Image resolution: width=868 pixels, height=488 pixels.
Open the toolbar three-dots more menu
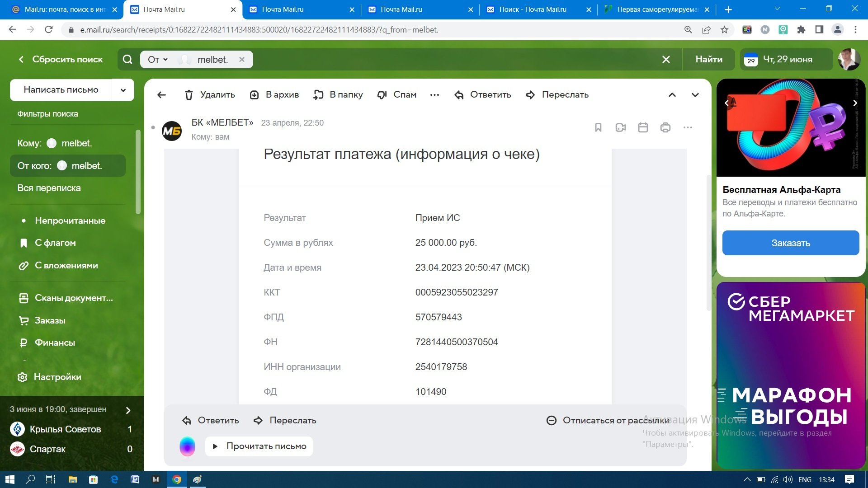tap(434, 95)
